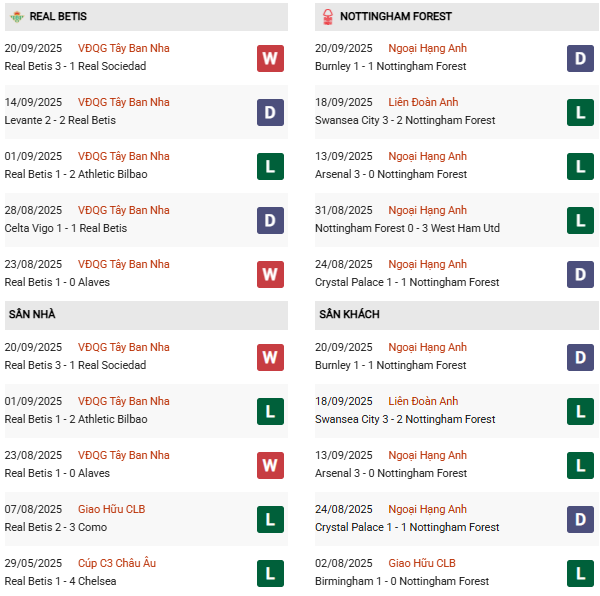The image size is (600, 596).
Task: Click the Nottingham Forest club crest icon
Action: (325, 16)
